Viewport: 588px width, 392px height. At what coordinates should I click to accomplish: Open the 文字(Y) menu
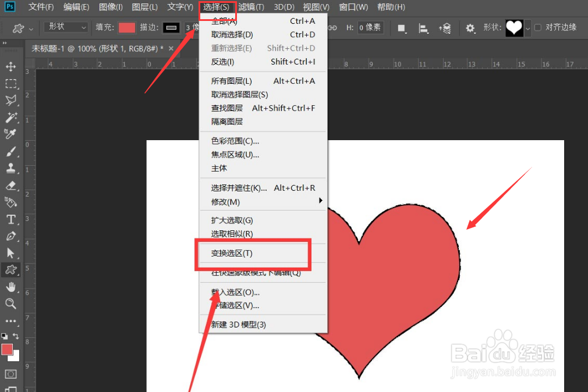[180, 7]
